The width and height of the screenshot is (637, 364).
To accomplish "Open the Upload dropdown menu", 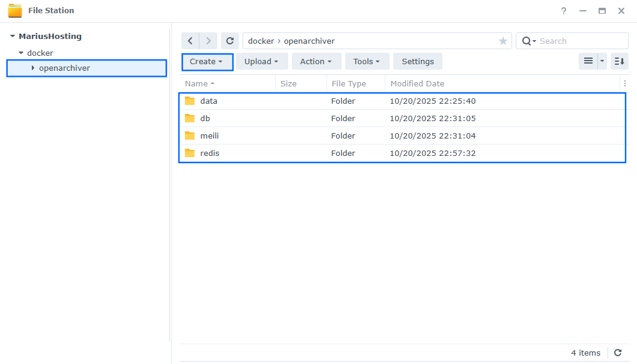I will tap(261, 61).
